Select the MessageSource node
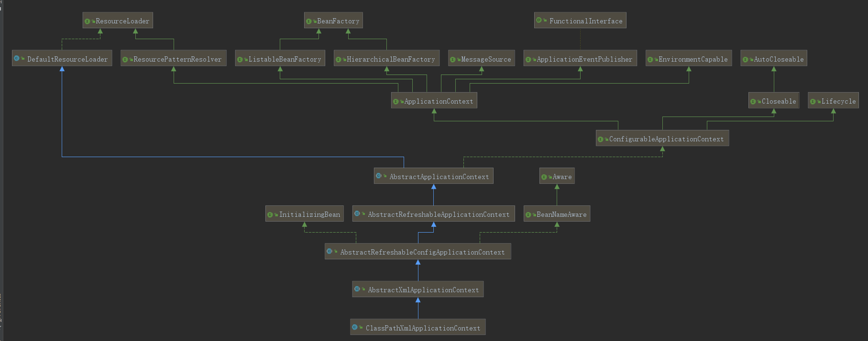 pyautogui.click(x=482, y=58)
